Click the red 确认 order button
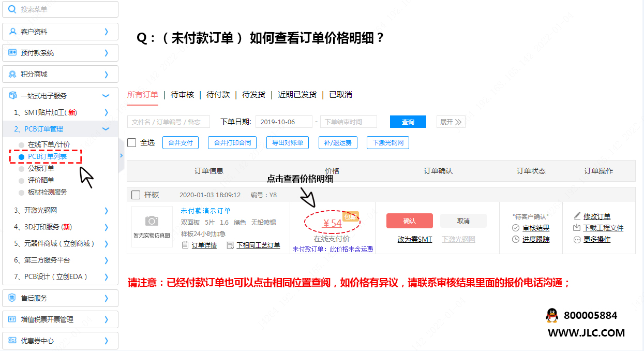Image resolution: width=644 pixels, height=351 pixels. pyautogui.click(x=409, y=221)
